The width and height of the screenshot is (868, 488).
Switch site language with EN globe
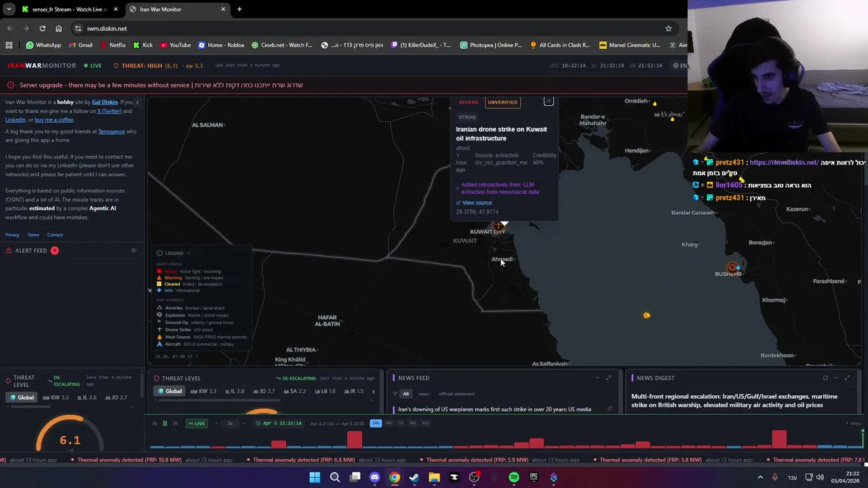click(x=679, y=66)
